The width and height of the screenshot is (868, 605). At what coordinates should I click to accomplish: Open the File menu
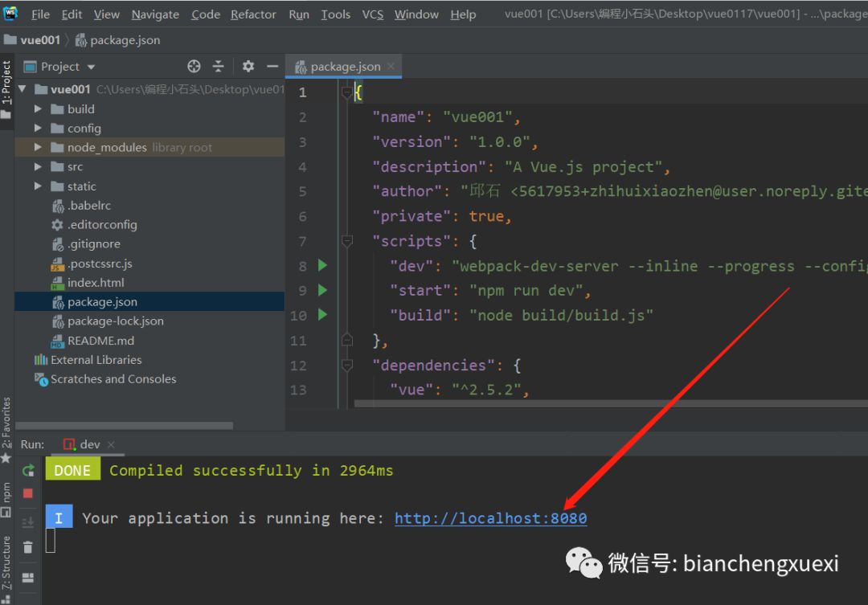[40, 14]
